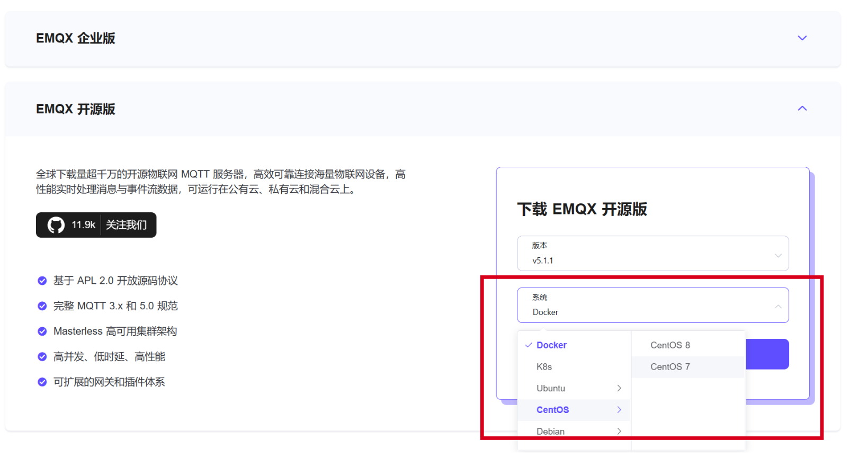Choose CentOS from the system list
This screenshot has width=868, height=467.
click(x=574, y=410)
